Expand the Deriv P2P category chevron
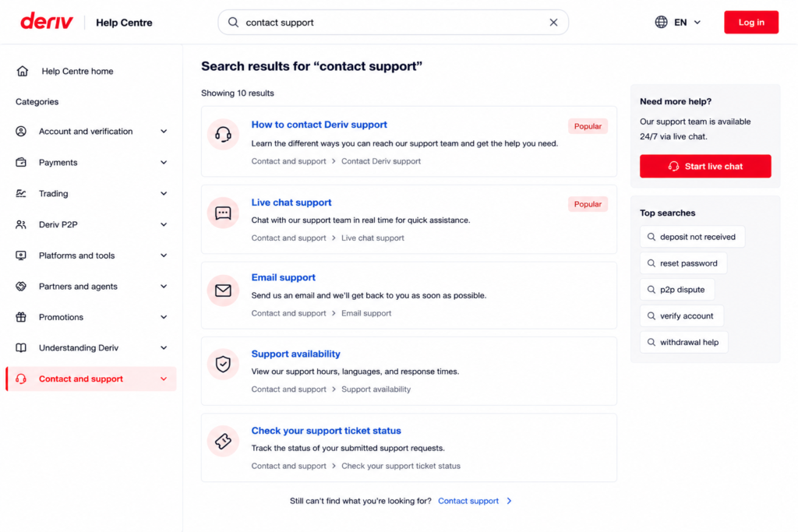 point(164,224)
